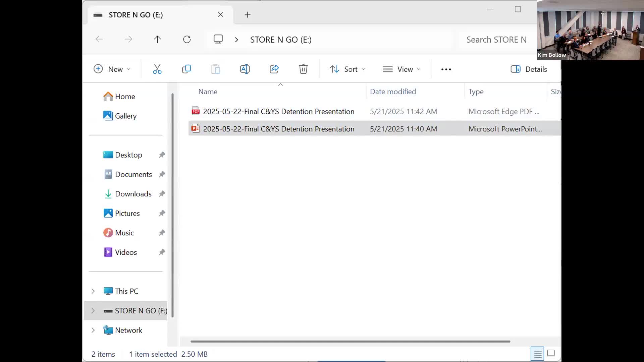Screen dimensions: 644x362
Task: Click the Refresh icon
Action: [x=187, y=40]
